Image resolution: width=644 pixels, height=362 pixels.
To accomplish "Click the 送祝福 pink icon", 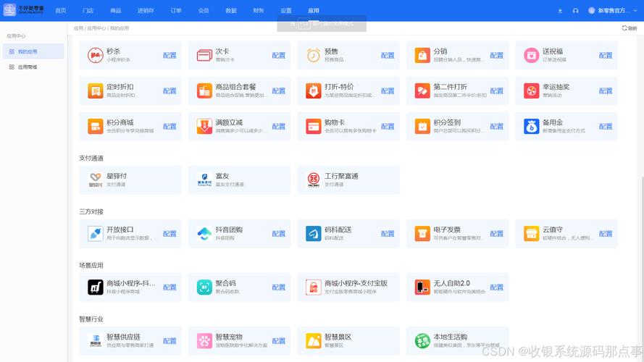I will [x=532, y=55].
